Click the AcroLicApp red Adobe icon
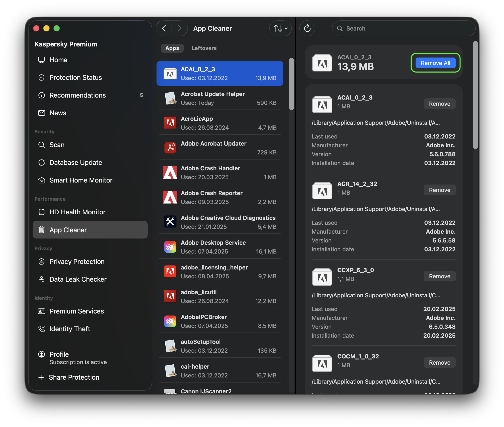504x427 pixels. 170,123
